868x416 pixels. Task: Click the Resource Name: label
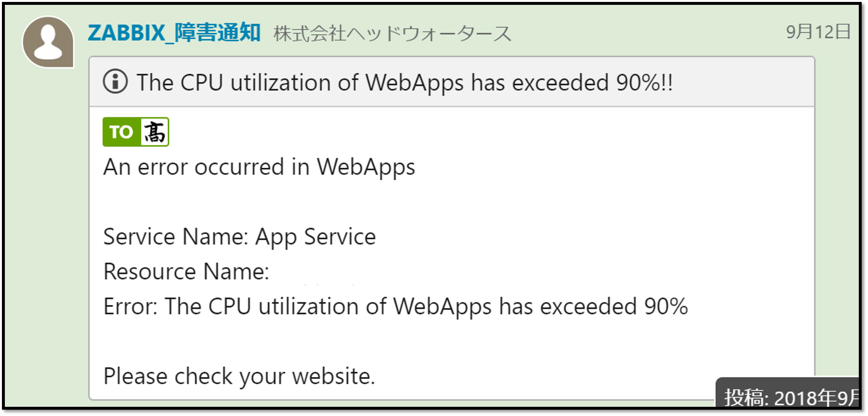186,272
